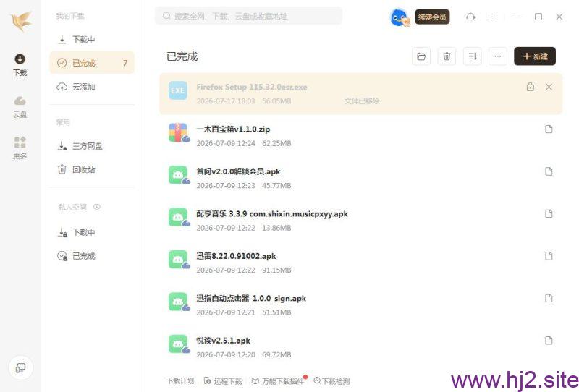Viewport: 579px width, 392px height.
Task: Open file location icon for 一木百宝箱v1.1.0.zip
Action: pyautogui.click(x=549, y=129)
